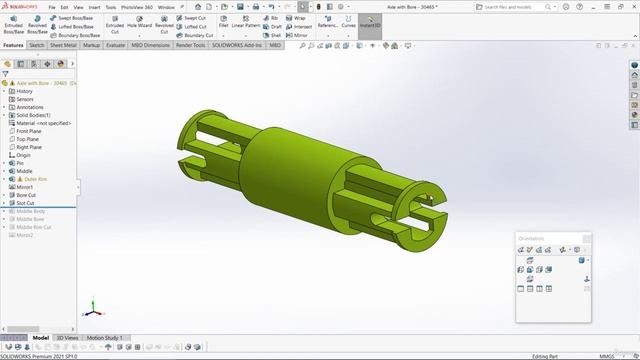640x360 pixels.
Task: Click the Mirror feature tool
Action: pyautogui.click(x=297, y=35)
